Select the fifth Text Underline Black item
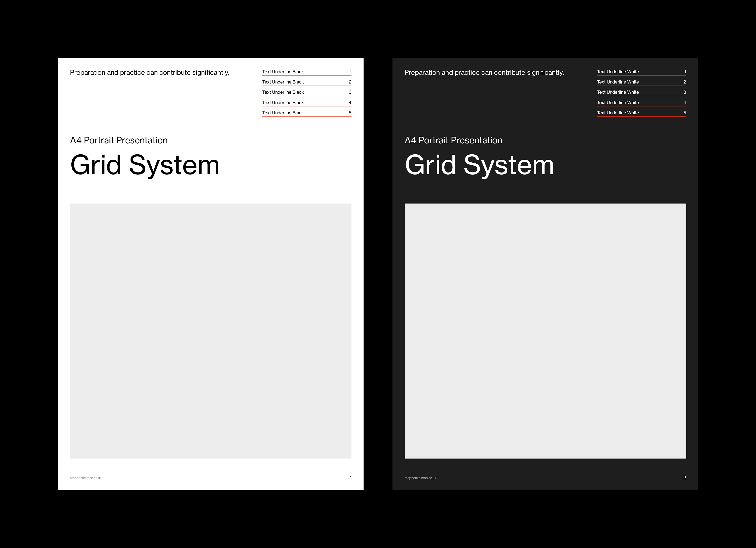Viewport: 756px width, 548px height. click(x=283, y=113)
